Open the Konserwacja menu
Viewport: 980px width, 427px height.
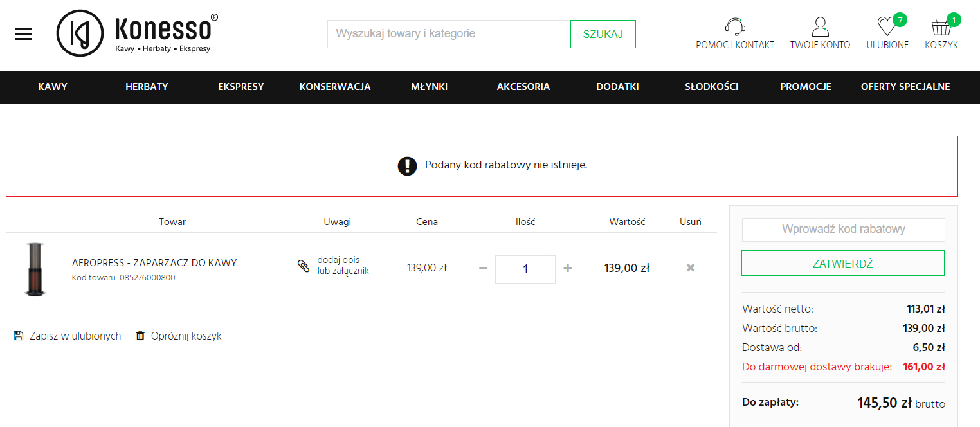[x=335, y=87]
